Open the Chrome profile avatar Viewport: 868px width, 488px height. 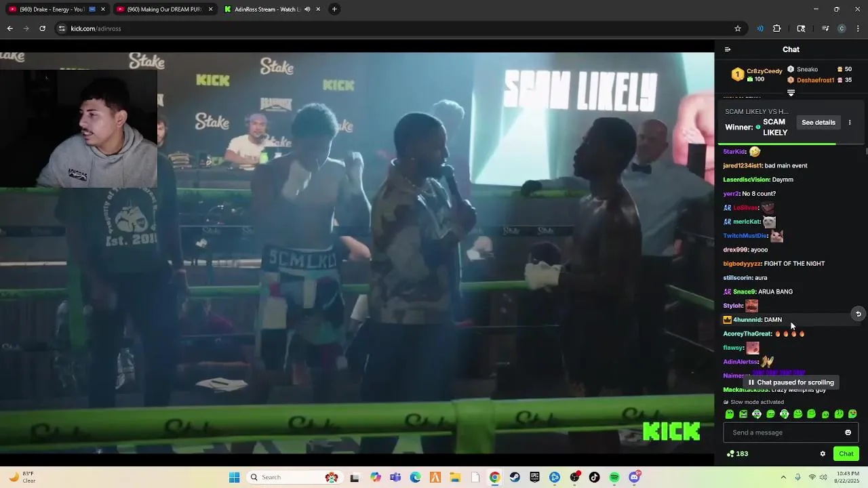tap(842, 28)
